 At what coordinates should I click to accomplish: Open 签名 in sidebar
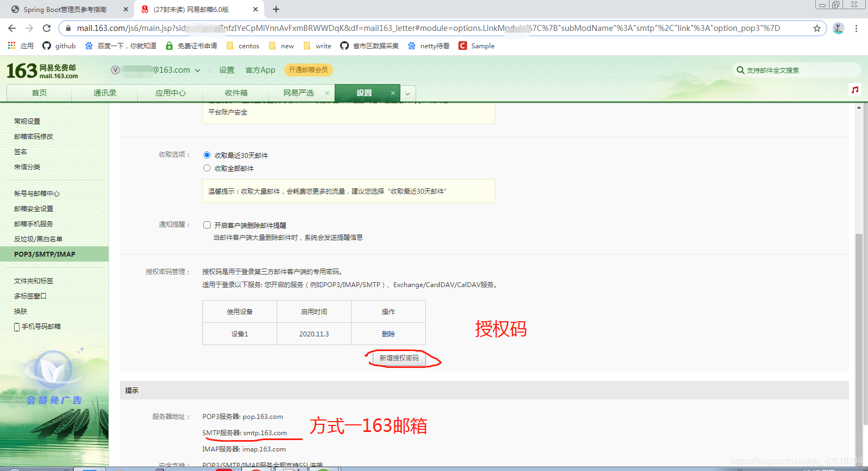21,151
